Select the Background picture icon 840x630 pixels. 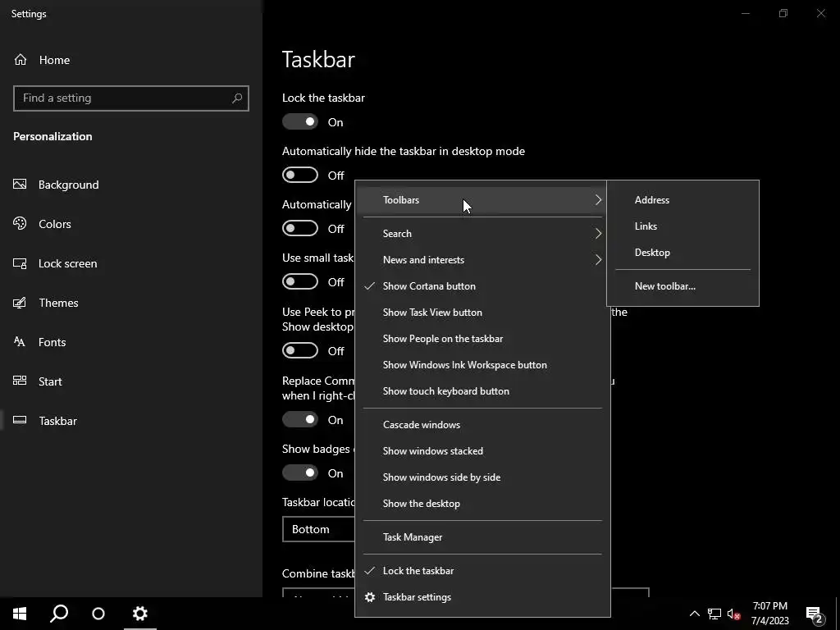coord(20,185)
